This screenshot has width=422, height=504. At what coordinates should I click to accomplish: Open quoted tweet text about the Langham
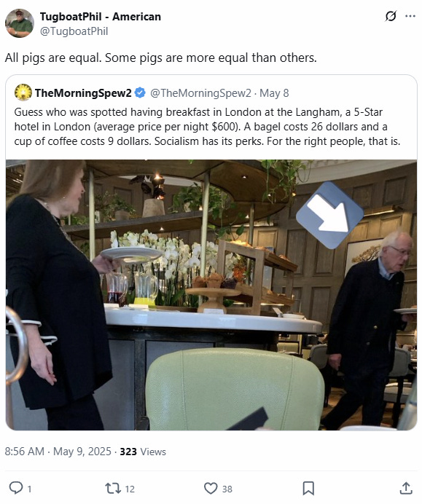pyautogui.click(x=207, y=127)
